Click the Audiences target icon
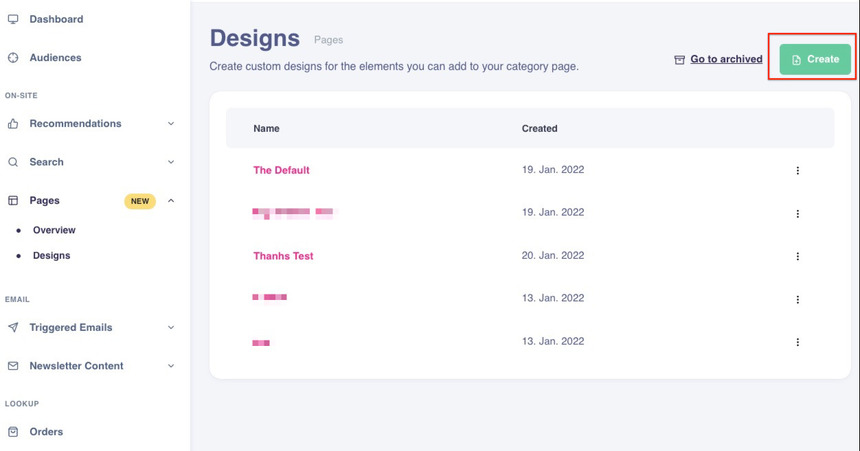 (13, 58)
